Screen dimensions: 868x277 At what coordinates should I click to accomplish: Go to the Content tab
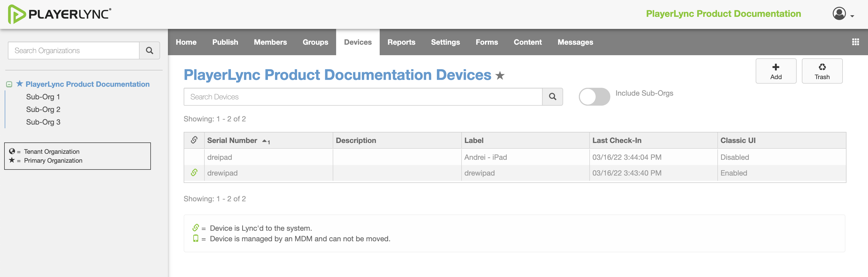(528, 42)
